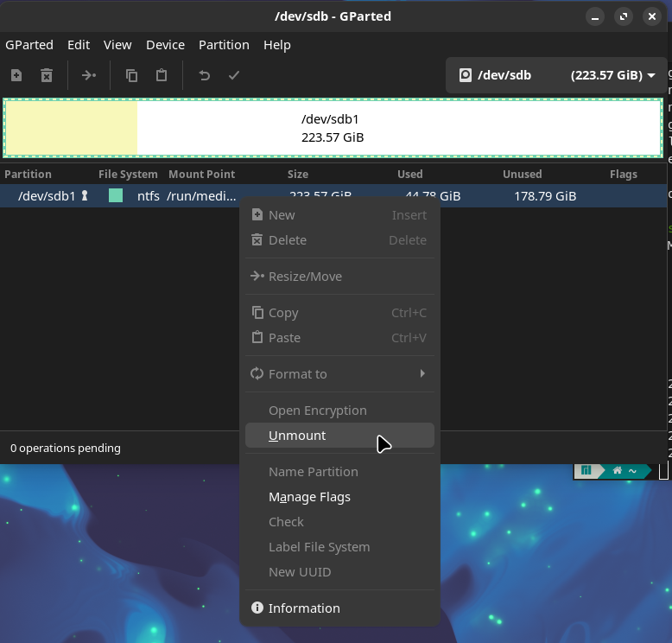The width and height of the screenshot is (672, 643).
Task: Click the teal ntfs file system color swatch
Action: [x=116, y=195]
